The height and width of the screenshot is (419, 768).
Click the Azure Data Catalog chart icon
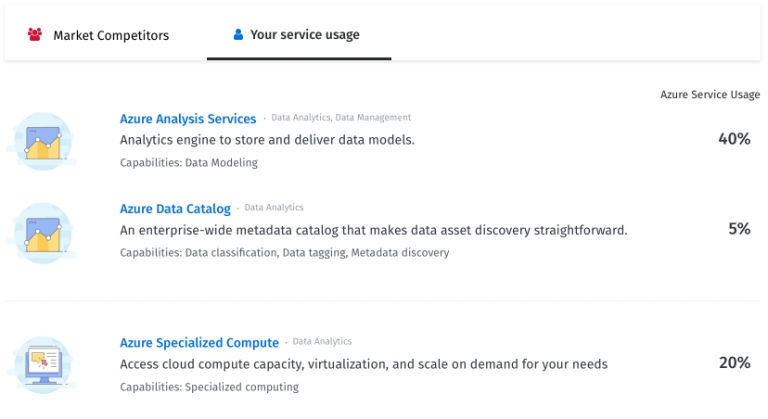42,231
